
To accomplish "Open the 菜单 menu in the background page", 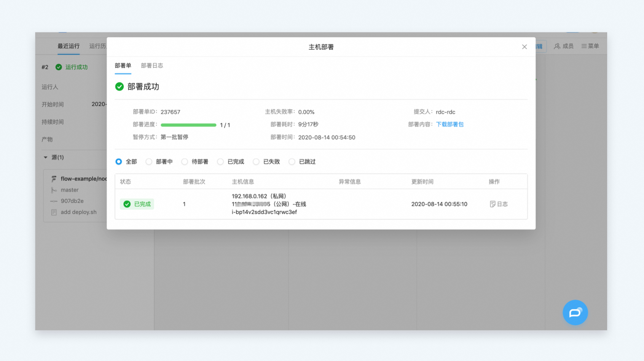I will tap(590, 46).
